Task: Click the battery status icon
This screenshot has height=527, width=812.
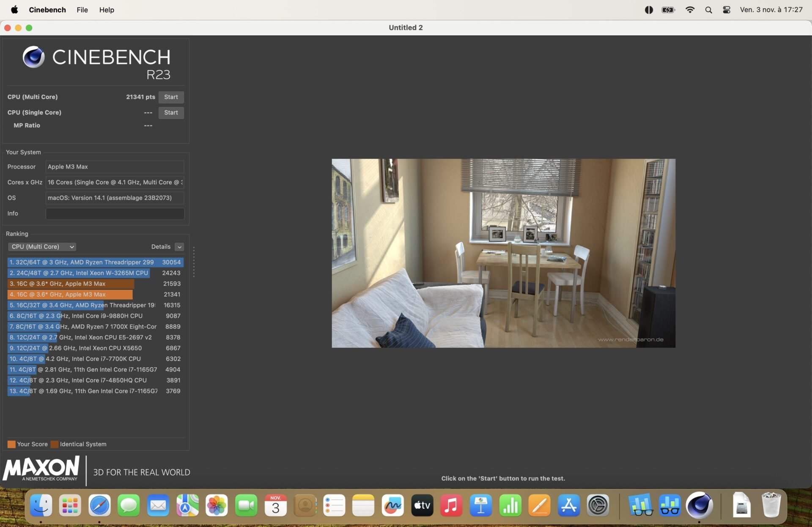Action: 668,10
